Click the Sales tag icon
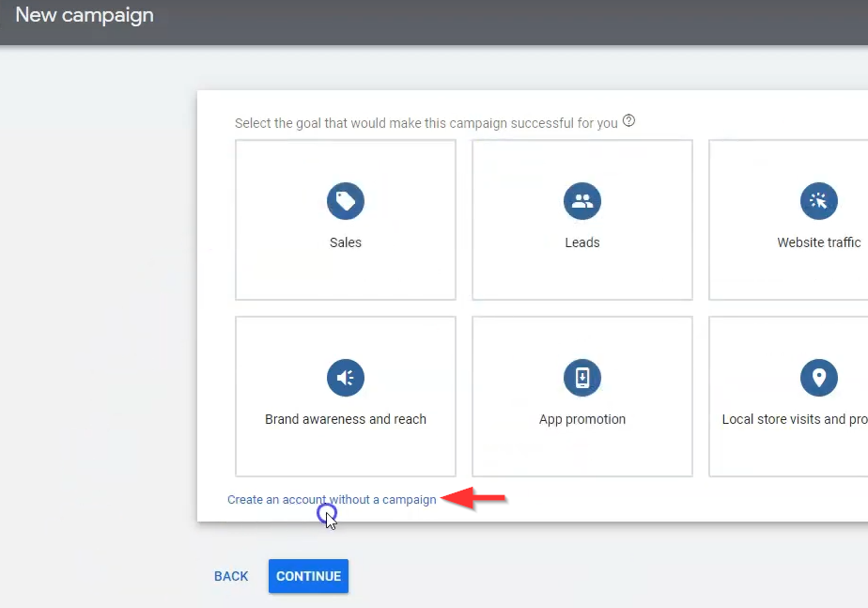Screen dimensions: 868x608 point(346,200)
